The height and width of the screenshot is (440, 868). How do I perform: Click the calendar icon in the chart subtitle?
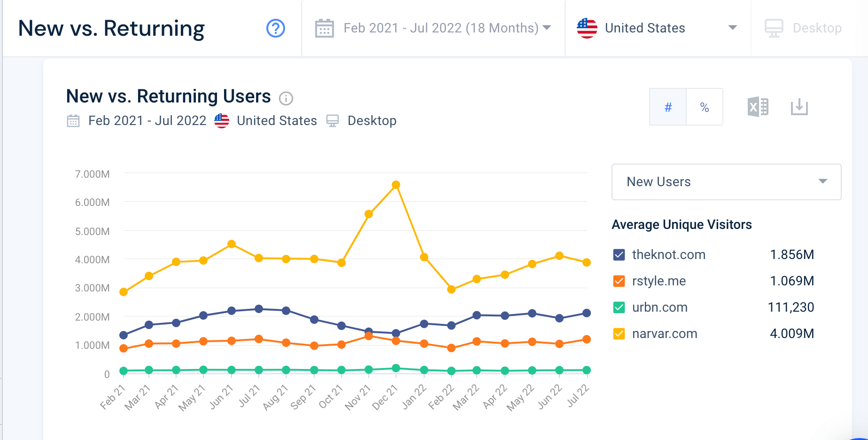(73, 121)
